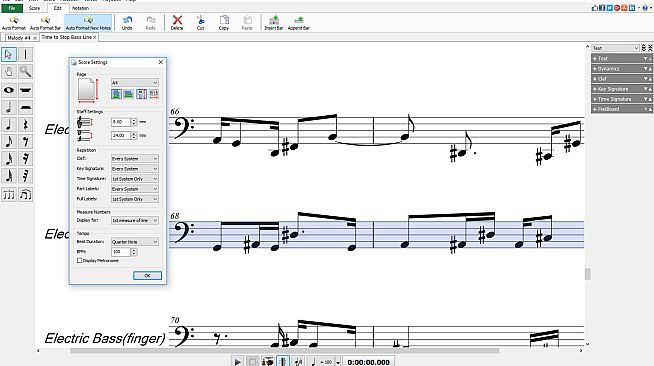Select portrait page orientation in Score Settings
Screen dimensions: 654x366
coord(116,94)
